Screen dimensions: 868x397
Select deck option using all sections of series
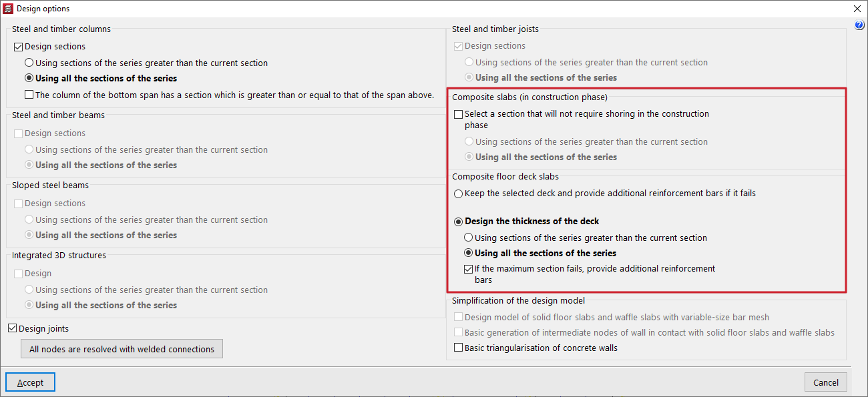469,253
